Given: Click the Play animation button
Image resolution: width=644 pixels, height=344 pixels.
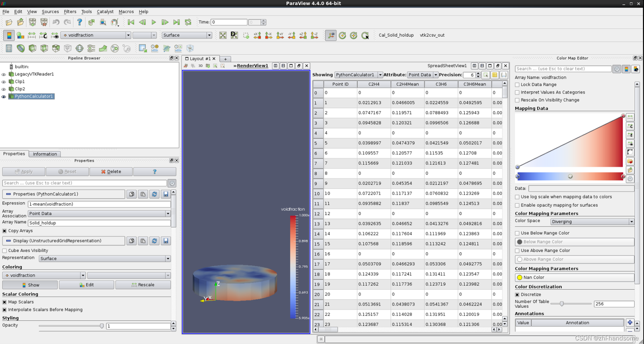Looking at the screenshot, I should 154,22.
